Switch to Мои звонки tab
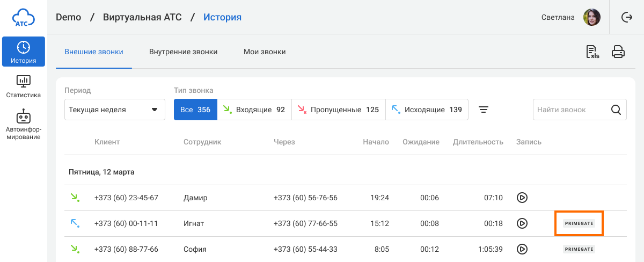Image resolution: width=644 pixels, height=262 pixels. click(x=265, y=52)
